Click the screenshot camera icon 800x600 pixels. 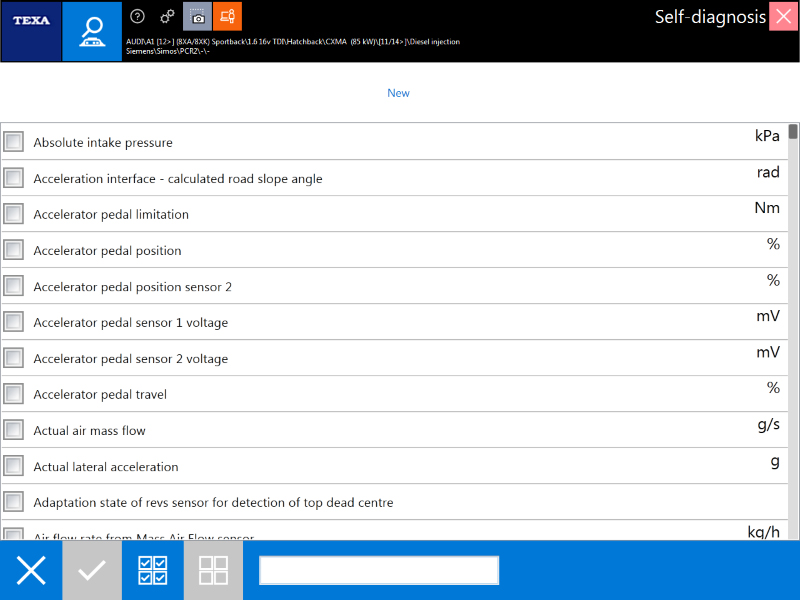[x=198, y=16]
